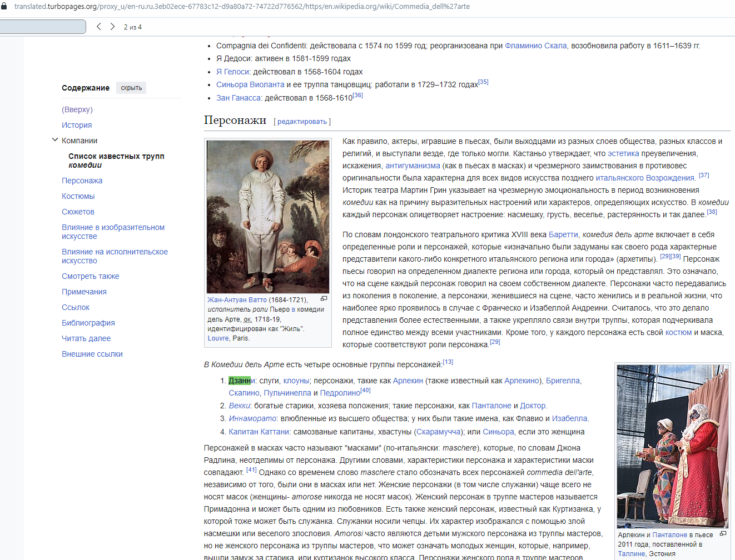Open the Louvre link in caption
735x560 pixels.
coord(218,338)
